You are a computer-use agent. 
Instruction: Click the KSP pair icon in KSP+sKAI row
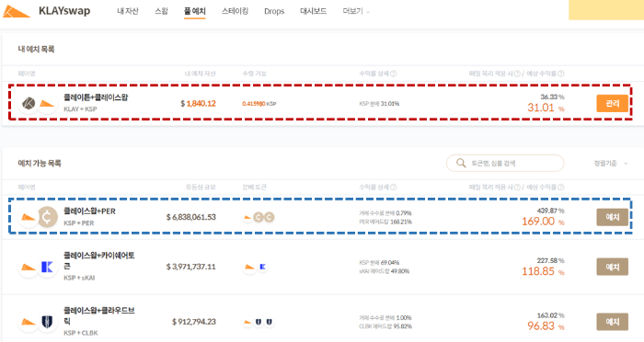click(29, 268)
